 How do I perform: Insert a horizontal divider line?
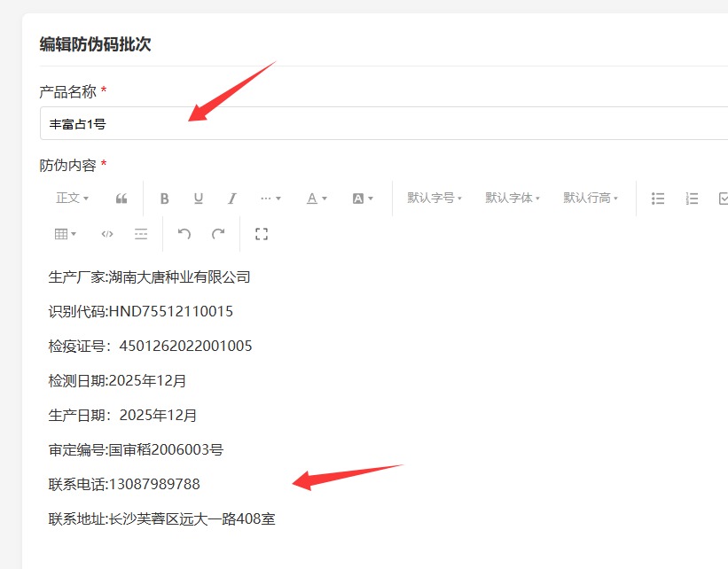tap(141, 234)
